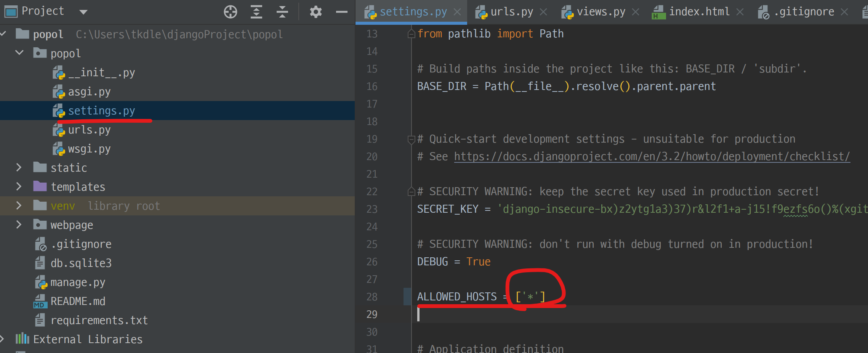Expand the webpage folder
The width and height of the screenshot is (868, 353).
(19, 225)
